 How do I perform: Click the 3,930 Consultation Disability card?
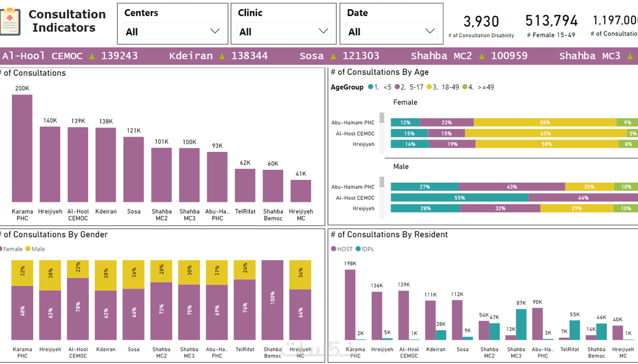[481, 26]
